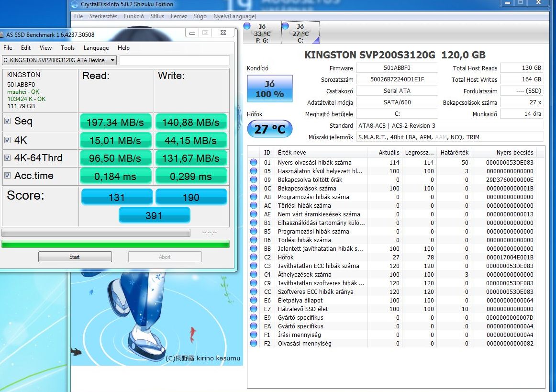Click the status orb for attribute F1
This screenshot has height=392, width=556.
click(x=254, y=335)
